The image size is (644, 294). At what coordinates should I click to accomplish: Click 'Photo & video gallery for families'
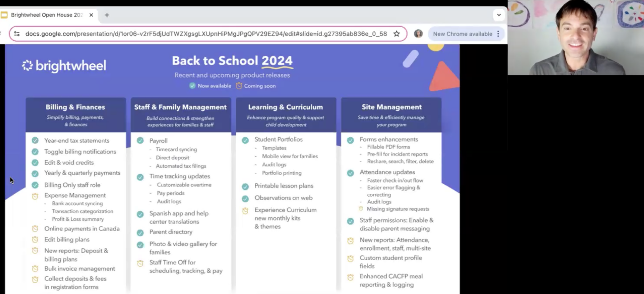tap(183, 248)
